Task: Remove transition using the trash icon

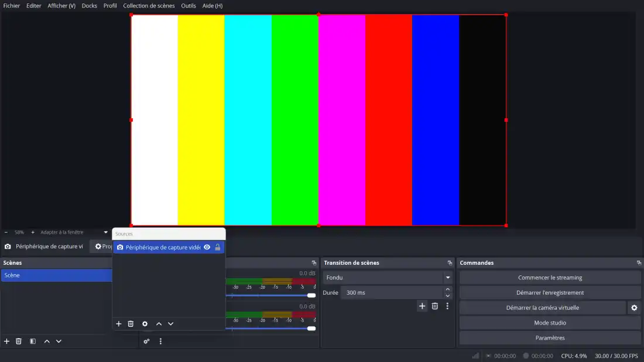Action: pyautogui.click(x=434, y=306)
